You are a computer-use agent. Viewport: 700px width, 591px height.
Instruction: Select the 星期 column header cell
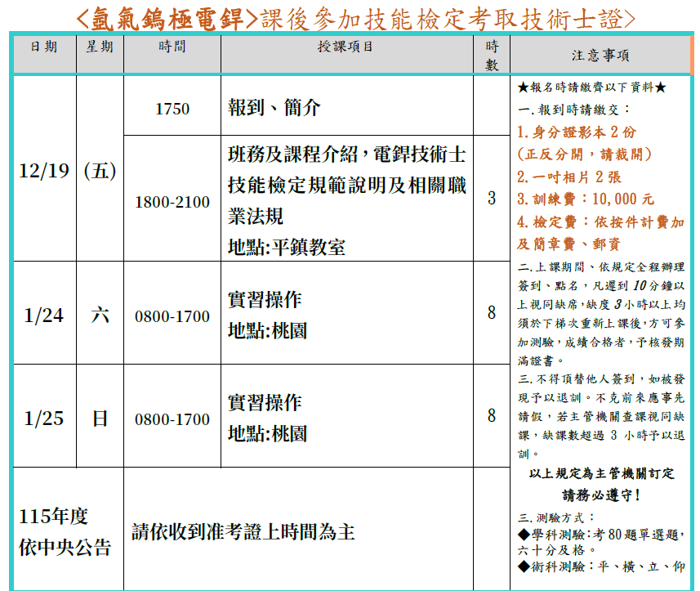tap(100, 47)
